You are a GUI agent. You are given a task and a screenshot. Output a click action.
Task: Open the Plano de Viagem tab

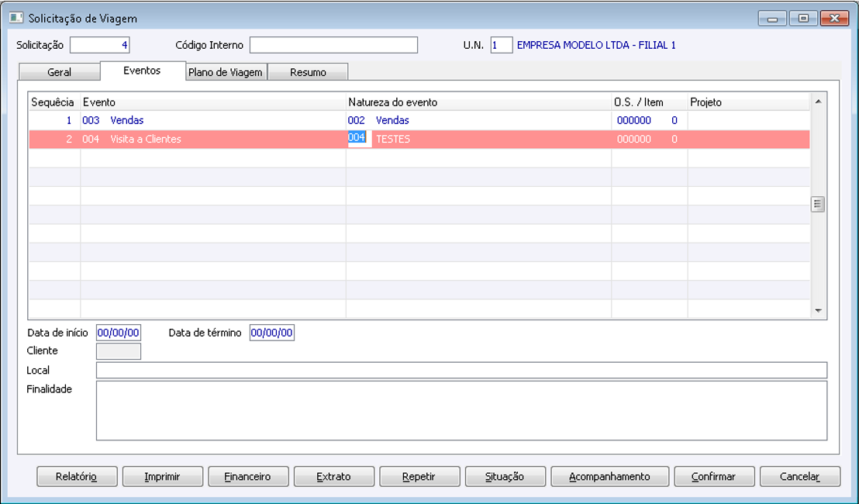coord(226,72)
